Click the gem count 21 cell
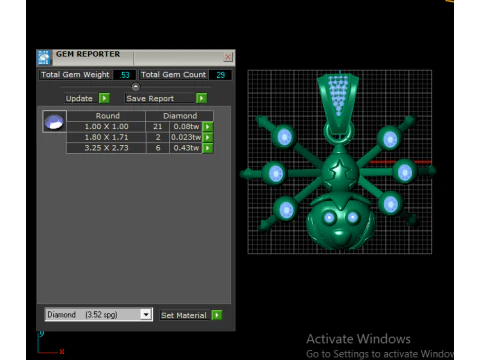480x360 pixels. pyautogui.click(x=158, y=127)
